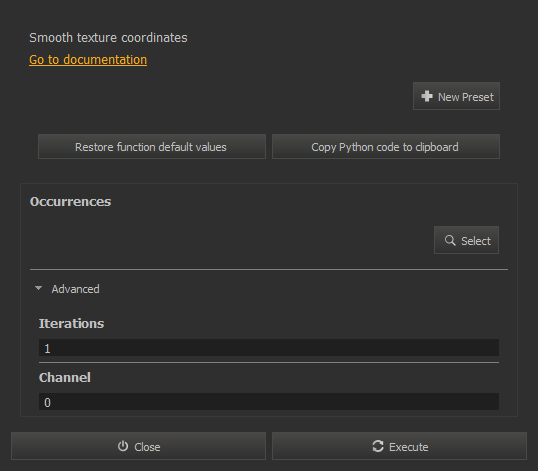Collapse the Advanced section triangle
Viewport: 538px width, 471px height.
[38, 289]
